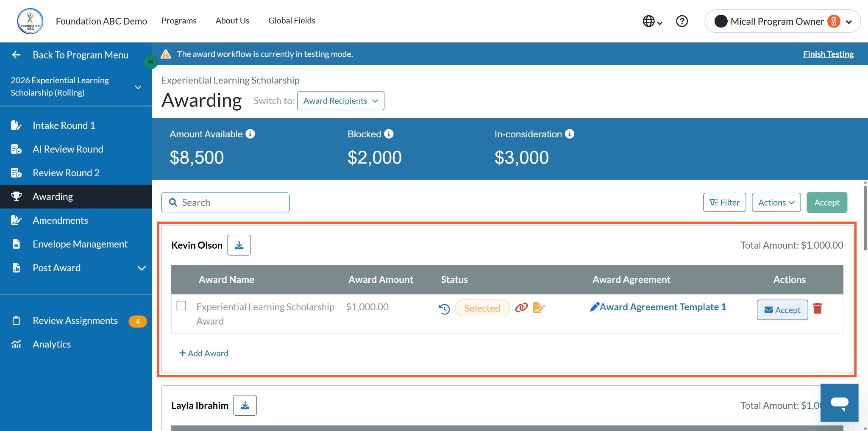
Task: Open the language globe selector
Action: [x=652, y=21]
